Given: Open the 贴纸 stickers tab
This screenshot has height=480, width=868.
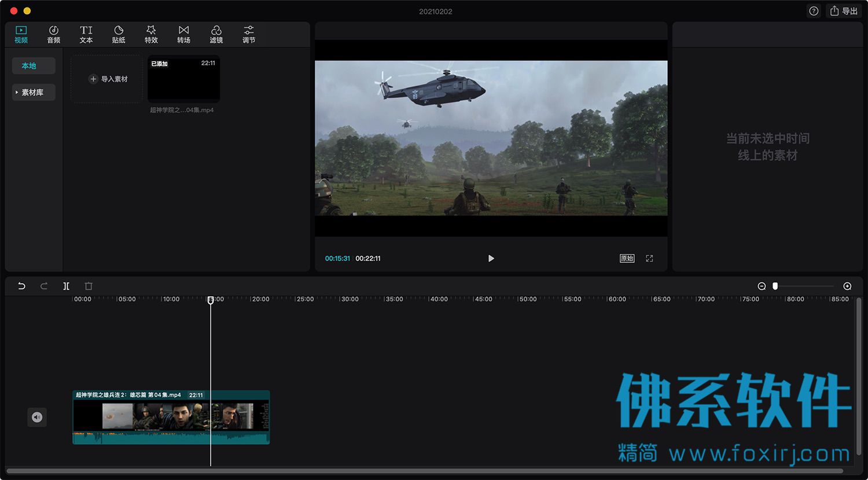Looking at the screenshot, I should [x=119, y=35].
